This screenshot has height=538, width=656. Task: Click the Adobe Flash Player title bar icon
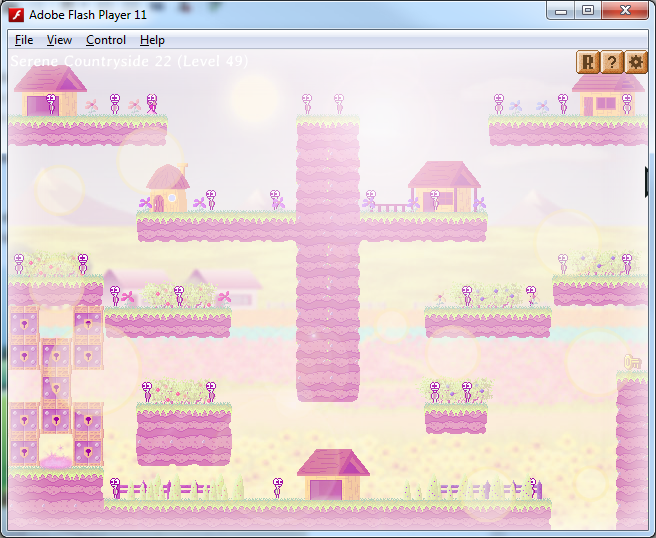coord(16,13)
